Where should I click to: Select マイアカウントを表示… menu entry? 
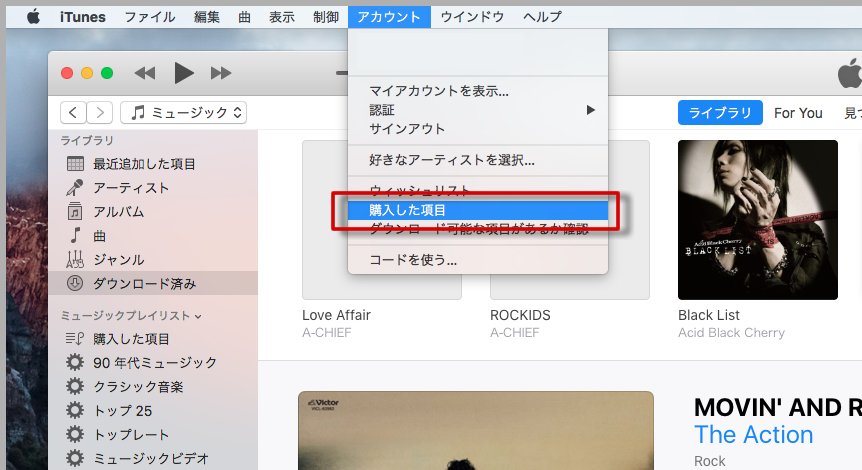click(x=478, y=91)
